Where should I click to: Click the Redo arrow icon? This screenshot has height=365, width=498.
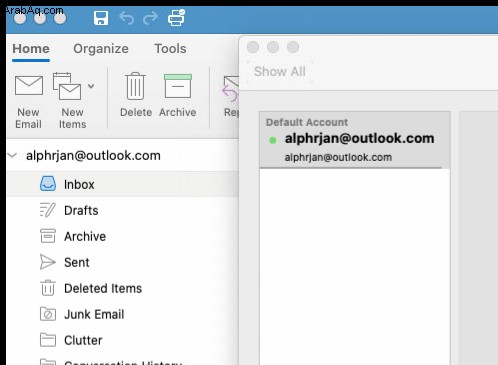150,18
